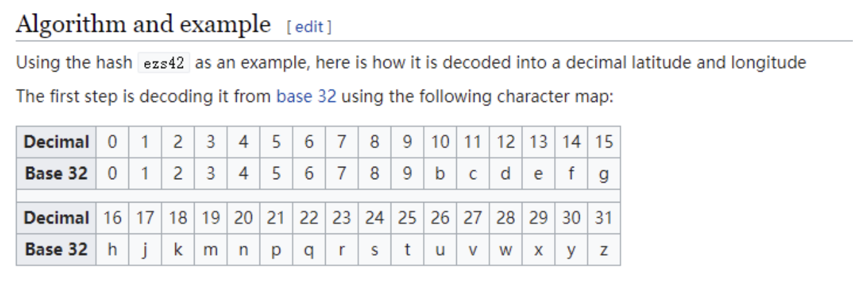Select the Decimal cell showing 31
Image resolution: width=868 pixels, height=288 pixels.
coord(604,219)
